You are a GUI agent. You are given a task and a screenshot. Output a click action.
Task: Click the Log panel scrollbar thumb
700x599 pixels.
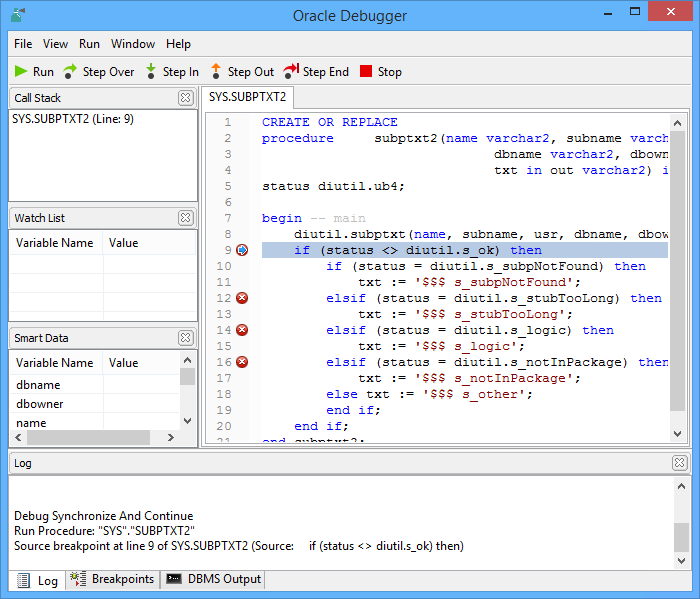point(681,537)
